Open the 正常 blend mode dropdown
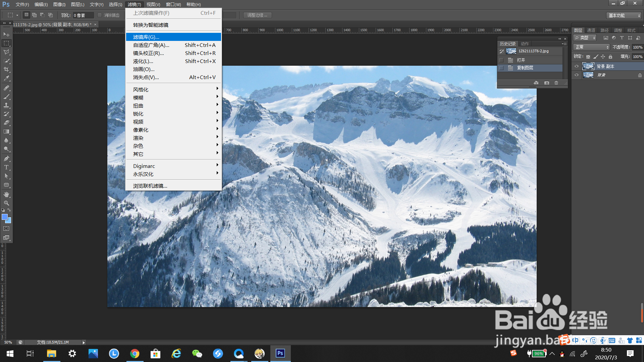 point(592,47)
